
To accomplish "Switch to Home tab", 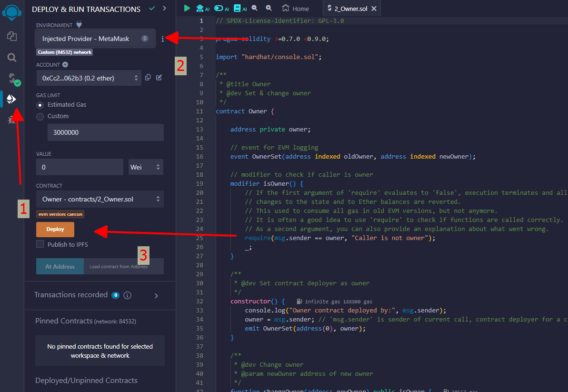I will click(x=296, y=8).
